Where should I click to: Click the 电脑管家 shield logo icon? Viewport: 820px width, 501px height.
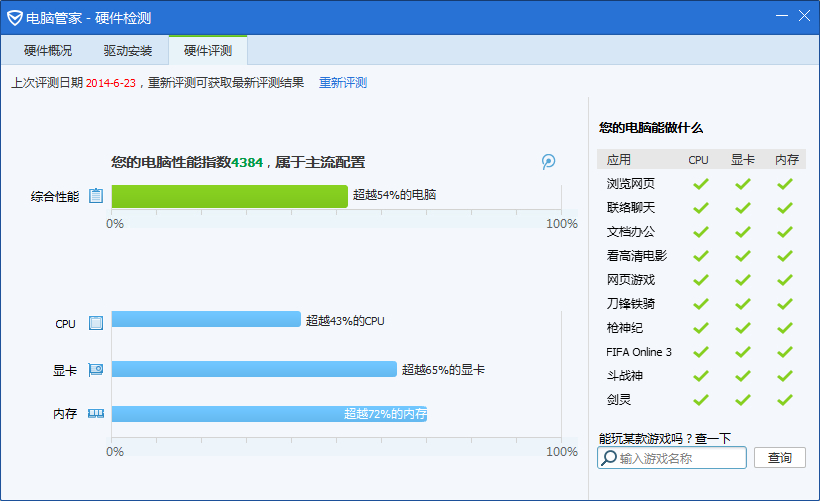click(15, 18)
